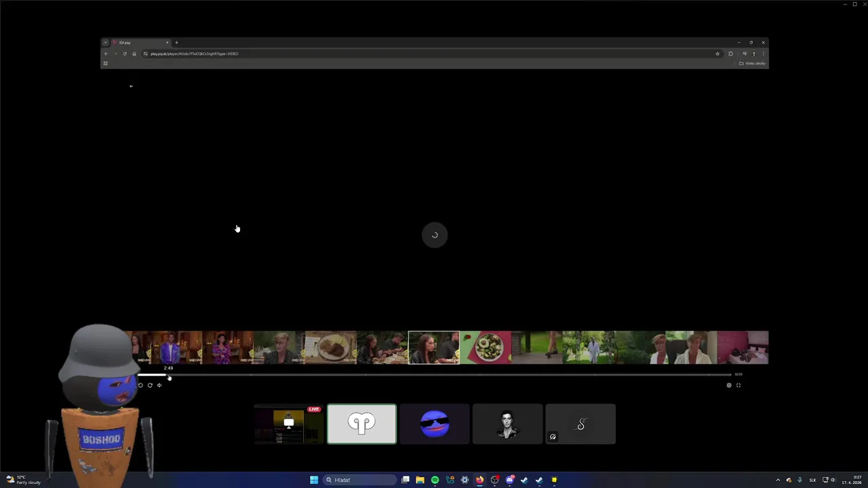Open the volume speaker tray icon
The height and width of the screenshot is (488, 868).
(x=833, y=480)
